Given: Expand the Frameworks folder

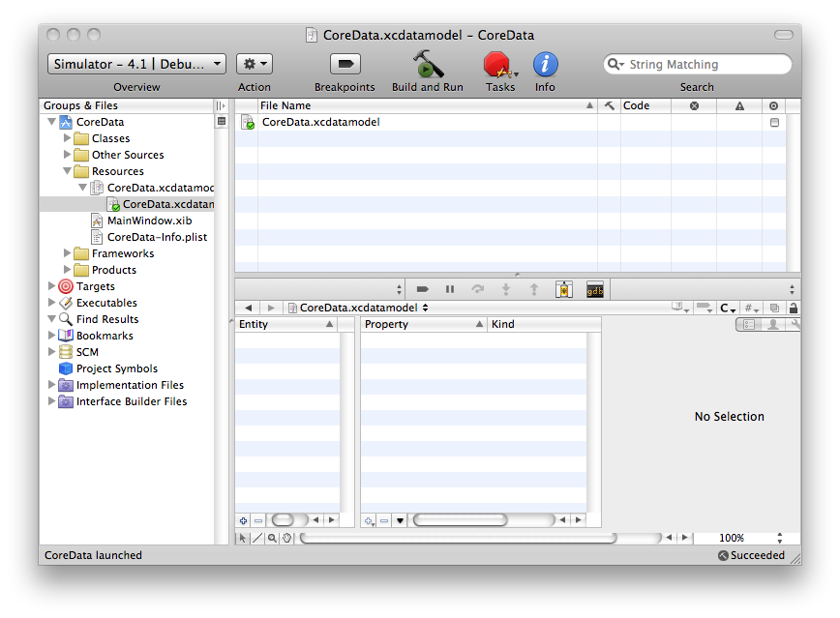Looking at the screenshot, I should click(67, 253).
